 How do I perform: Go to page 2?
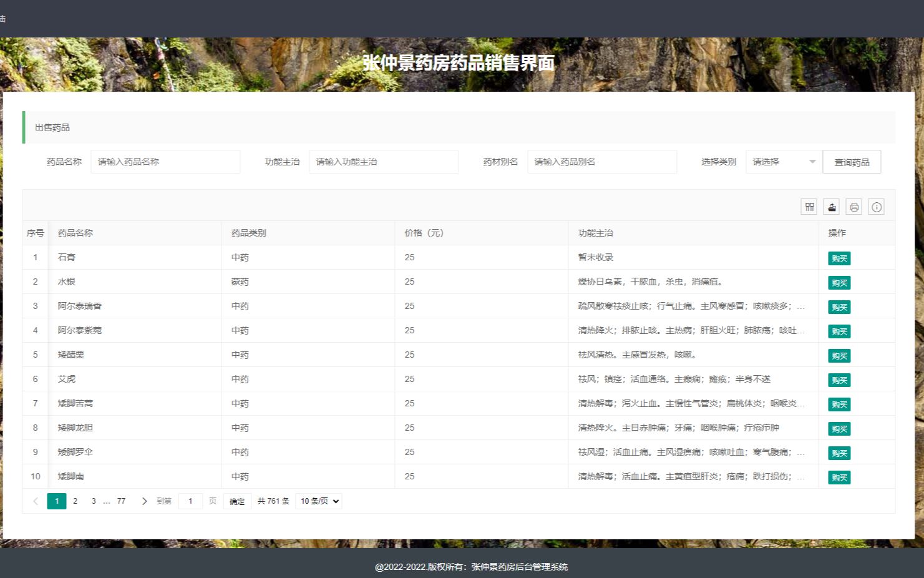75,501
